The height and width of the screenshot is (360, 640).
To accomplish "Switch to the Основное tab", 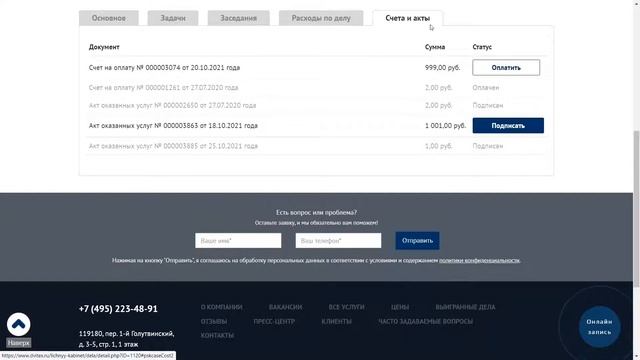I will pyautogui.click(x=109, y=18).
